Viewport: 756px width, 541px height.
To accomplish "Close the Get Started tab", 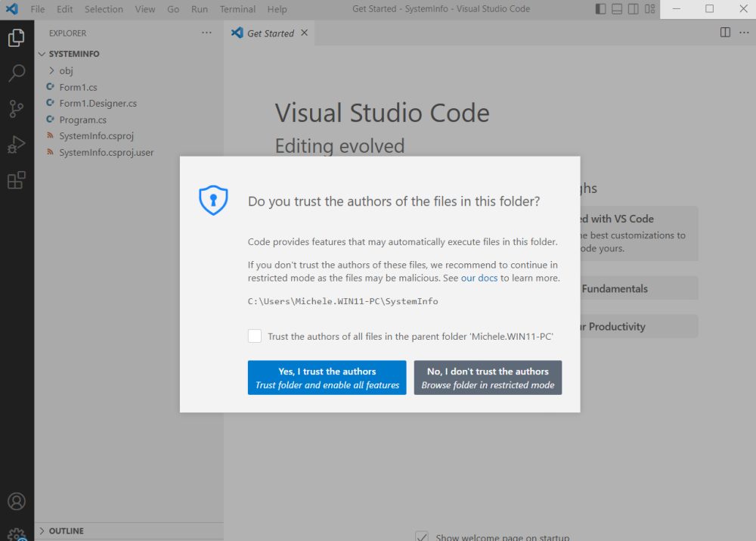I will point(305,33).
